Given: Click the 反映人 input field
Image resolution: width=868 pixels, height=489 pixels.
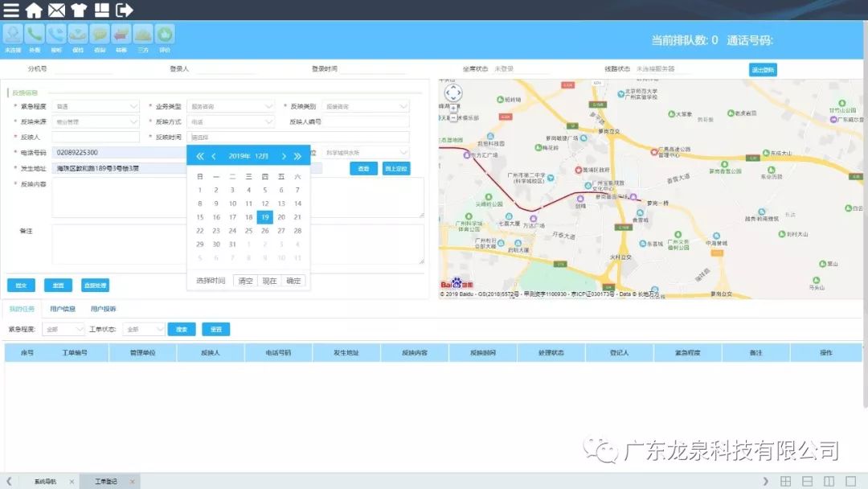Looking at the screenshot, I should coord(96,138).
